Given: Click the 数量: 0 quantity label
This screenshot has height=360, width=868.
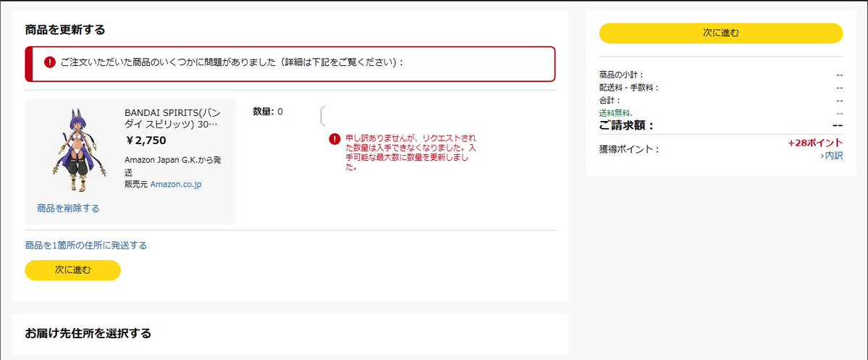Looking at the screenshot, I should pos(268,112).
